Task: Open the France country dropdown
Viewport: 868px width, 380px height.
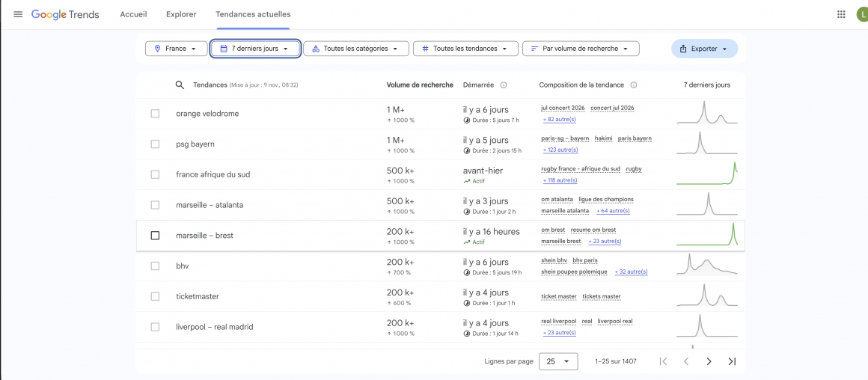Action: [176, 49]
